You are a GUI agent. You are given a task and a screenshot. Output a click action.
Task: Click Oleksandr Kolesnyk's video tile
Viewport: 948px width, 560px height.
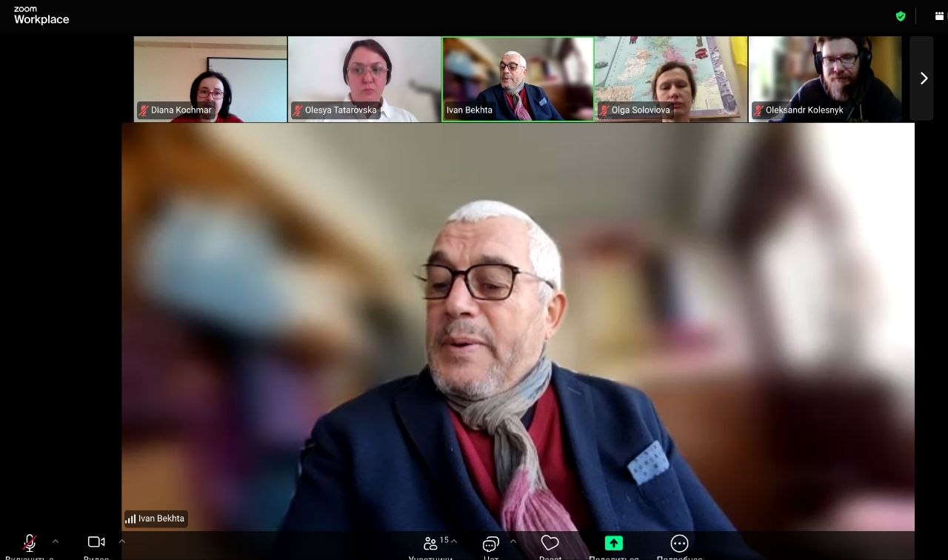click(825, 79)
